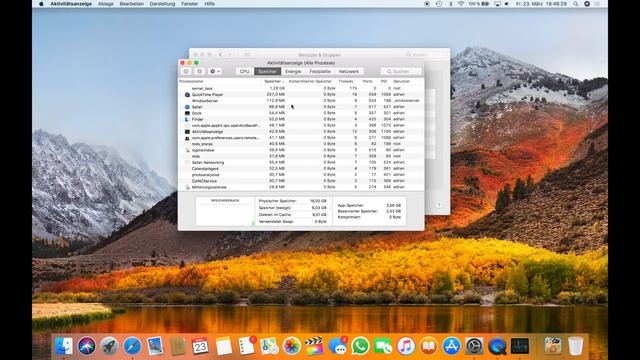The image size is (640, 360).
Task: Click the process info button in toolbar
Action: (x=200, y=71)
